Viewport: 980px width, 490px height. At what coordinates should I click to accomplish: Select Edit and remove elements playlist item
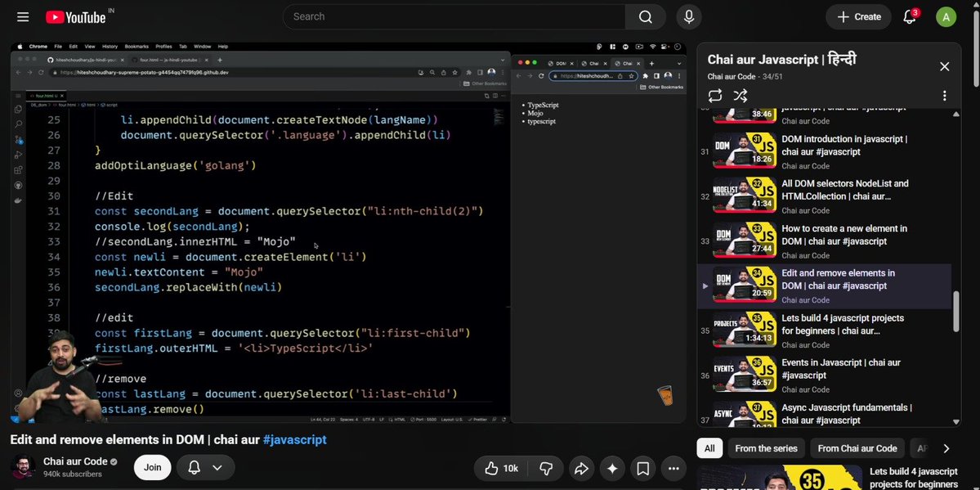pos(825,286)
